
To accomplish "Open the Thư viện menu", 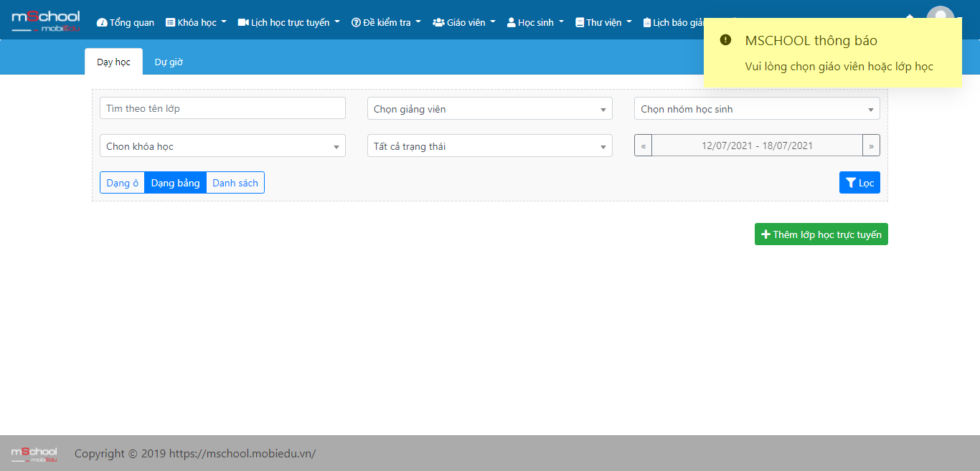I will [604, 22].
